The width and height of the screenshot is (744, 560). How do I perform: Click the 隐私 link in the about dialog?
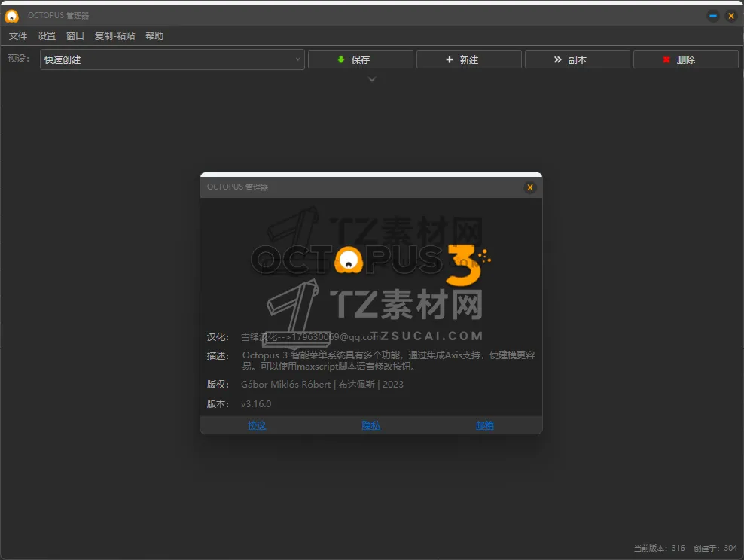coord(370,425)
